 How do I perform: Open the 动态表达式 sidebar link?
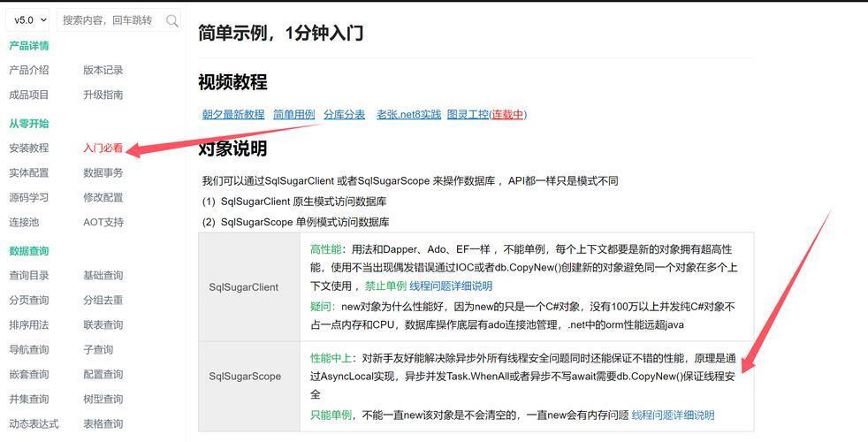point(34,423)
